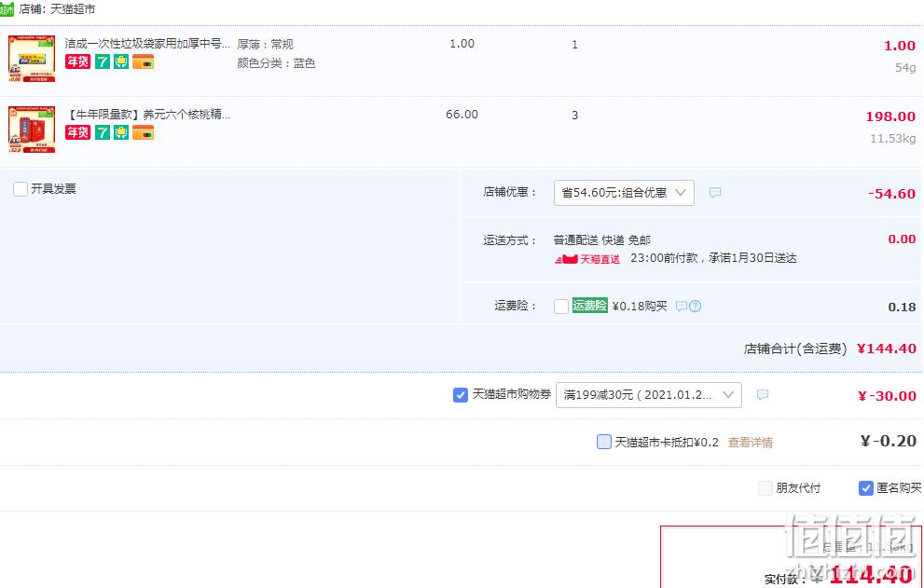Click the quantity 3 in the 养元 row
Screen dimensions: 924x588
click(575, 116)
